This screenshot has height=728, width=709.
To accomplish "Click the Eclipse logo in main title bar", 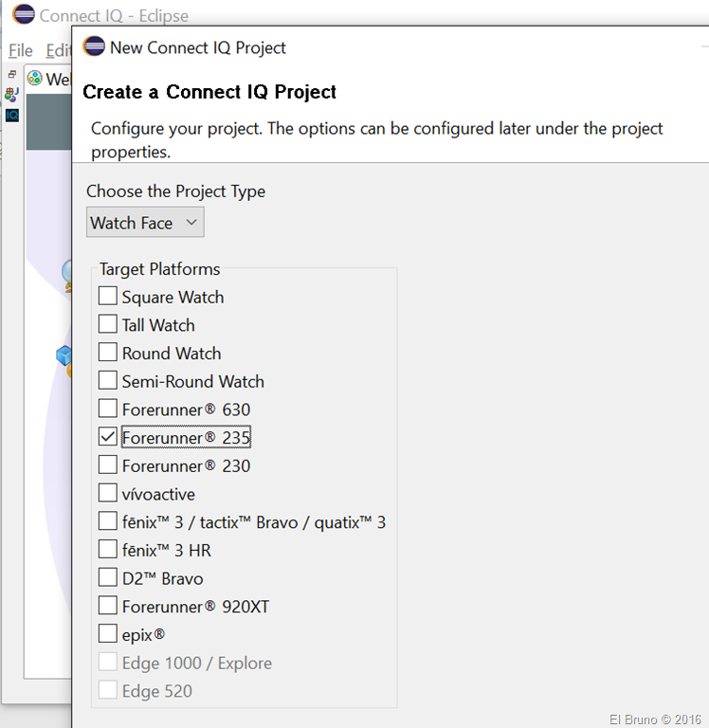I will (23, 16).
